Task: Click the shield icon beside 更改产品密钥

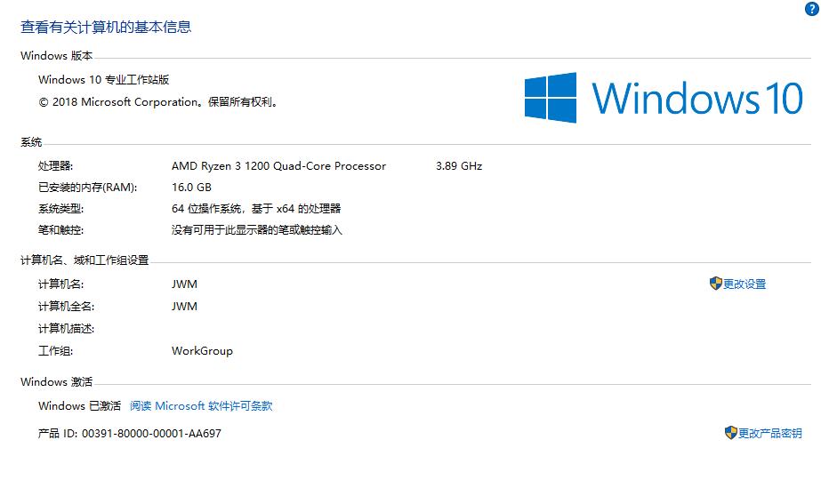Action: [x=730, y=433]
